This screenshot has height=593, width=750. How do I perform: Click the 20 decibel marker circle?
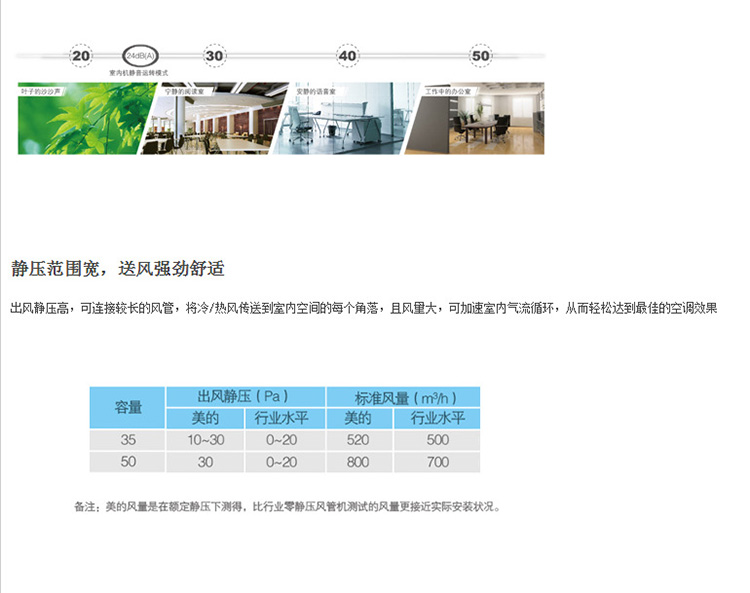tap(82, 56)
